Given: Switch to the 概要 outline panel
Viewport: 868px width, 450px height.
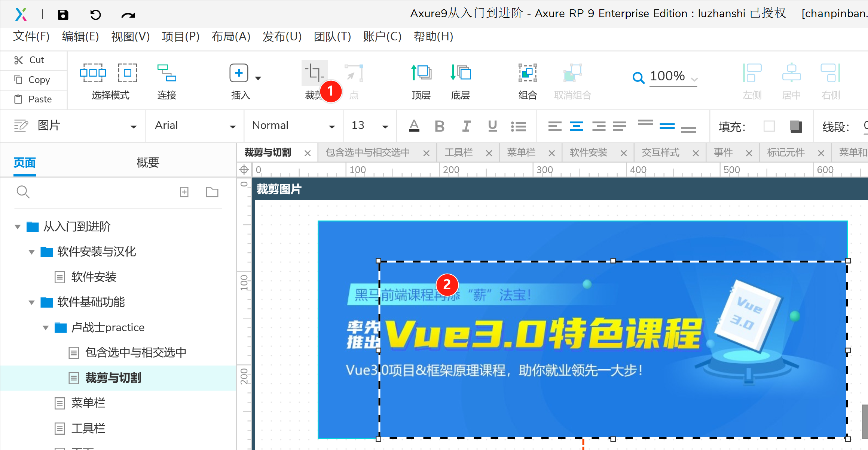Looking at the screenshot, I should click(x=148, y=163).
